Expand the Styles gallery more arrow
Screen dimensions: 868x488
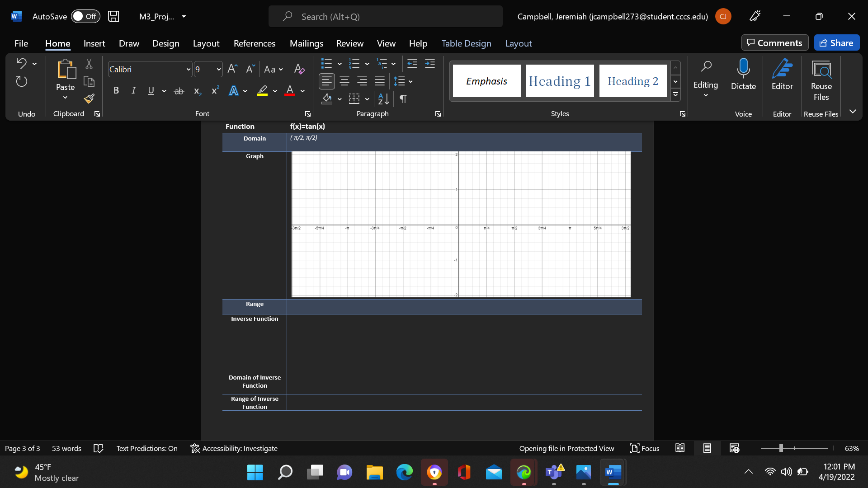(675, 94)
